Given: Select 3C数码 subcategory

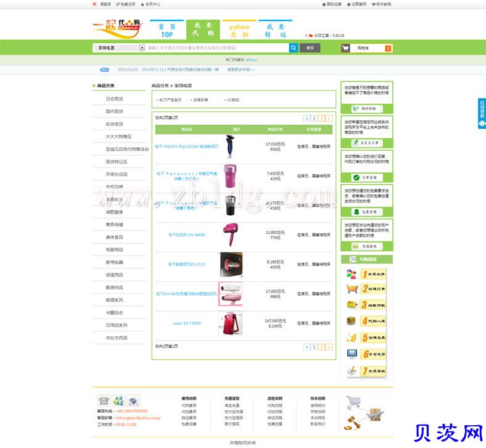Looking at the screenshot, I should 232,100.
